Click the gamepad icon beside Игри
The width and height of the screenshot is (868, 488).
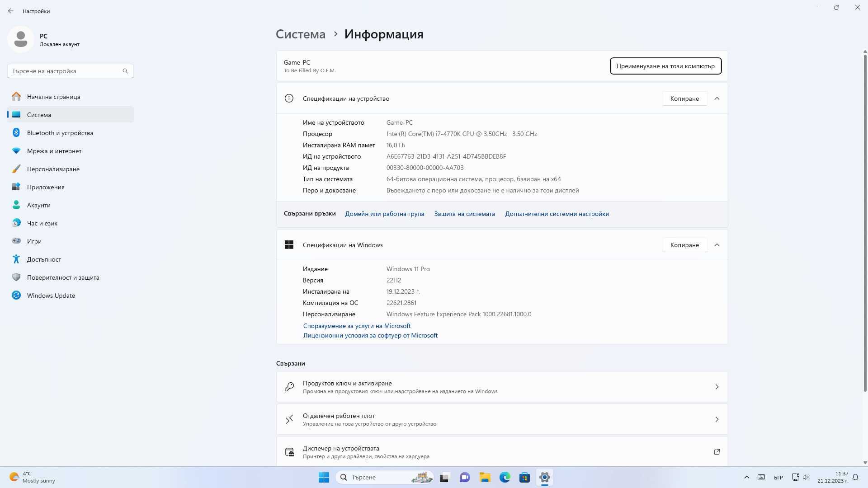[16, 241]
